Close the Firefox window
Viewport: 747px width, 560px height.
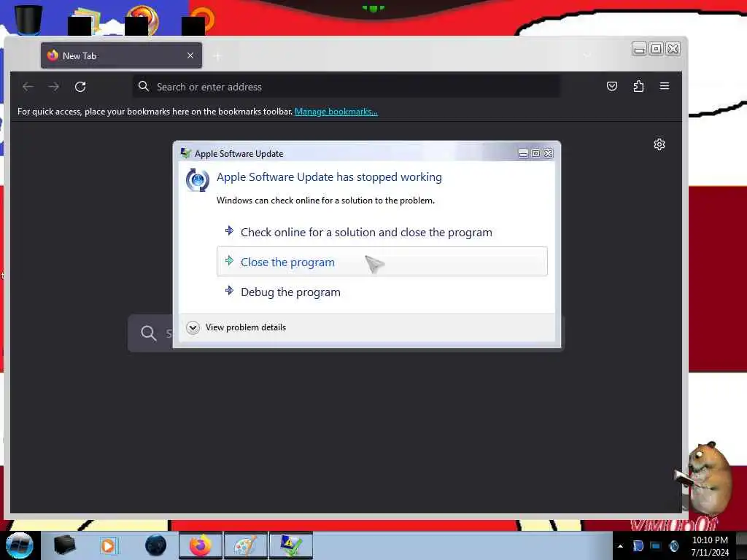click(673, 49)
